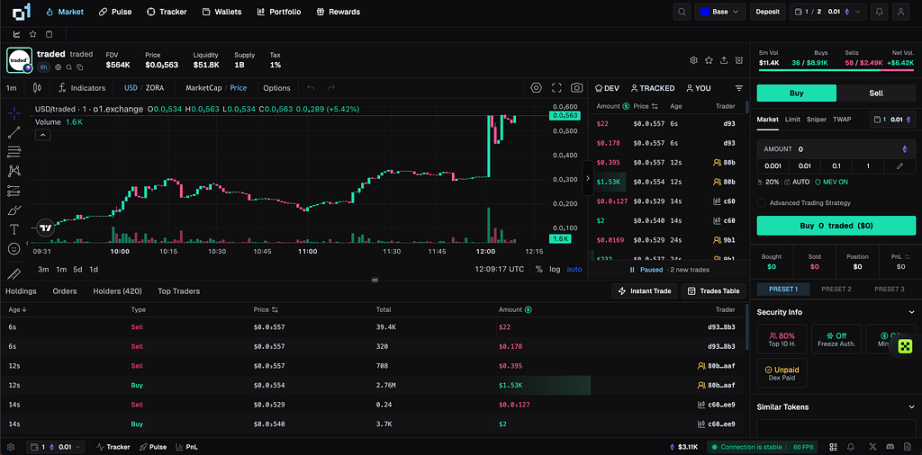Open the notifications bell
This screenshot has height=455, width=922.
click(x=880, y=12)
